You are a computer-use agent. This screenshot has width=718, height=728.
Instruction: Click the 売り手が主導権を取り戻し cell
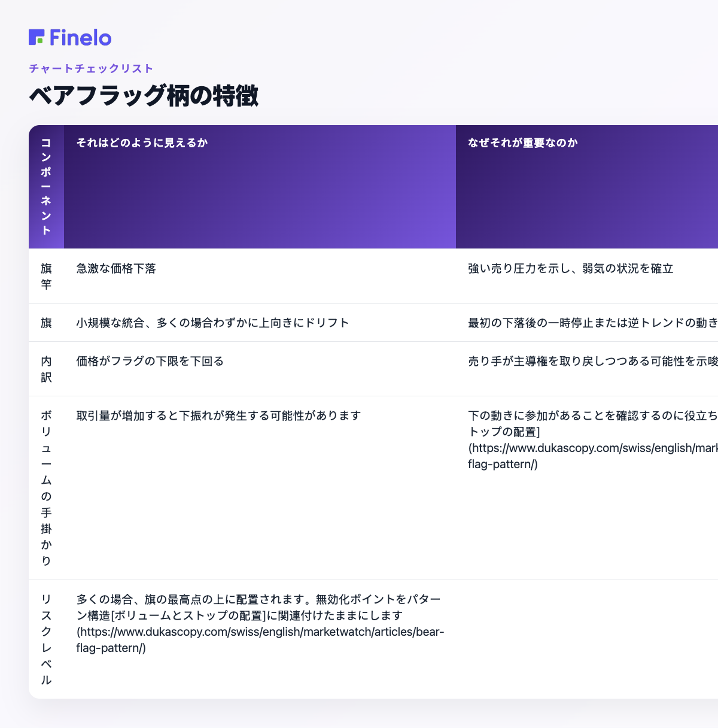tap(587, 369)
